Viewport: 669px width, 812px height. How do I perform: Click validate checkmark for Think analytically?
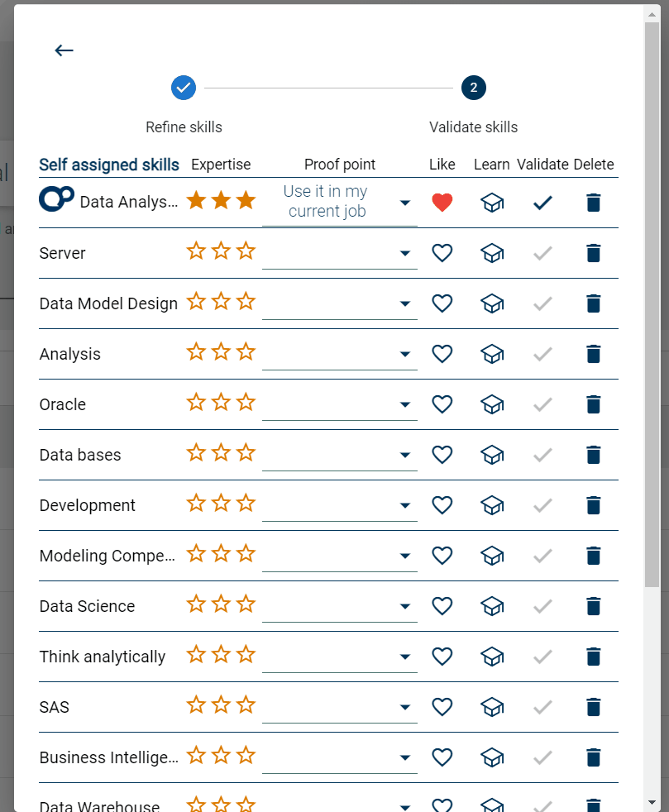pos(542,657)
